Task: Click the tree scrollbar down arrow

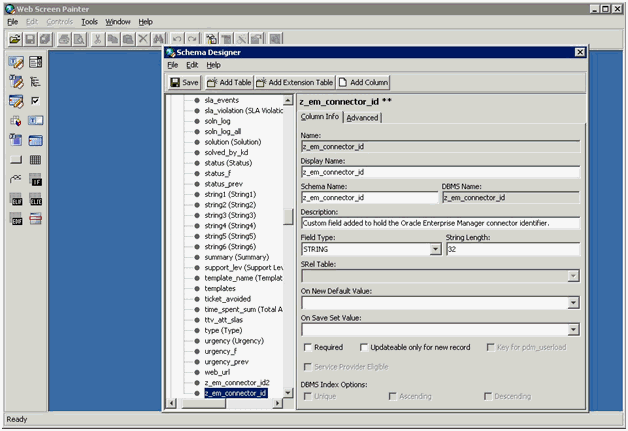Action: (288, 393)
